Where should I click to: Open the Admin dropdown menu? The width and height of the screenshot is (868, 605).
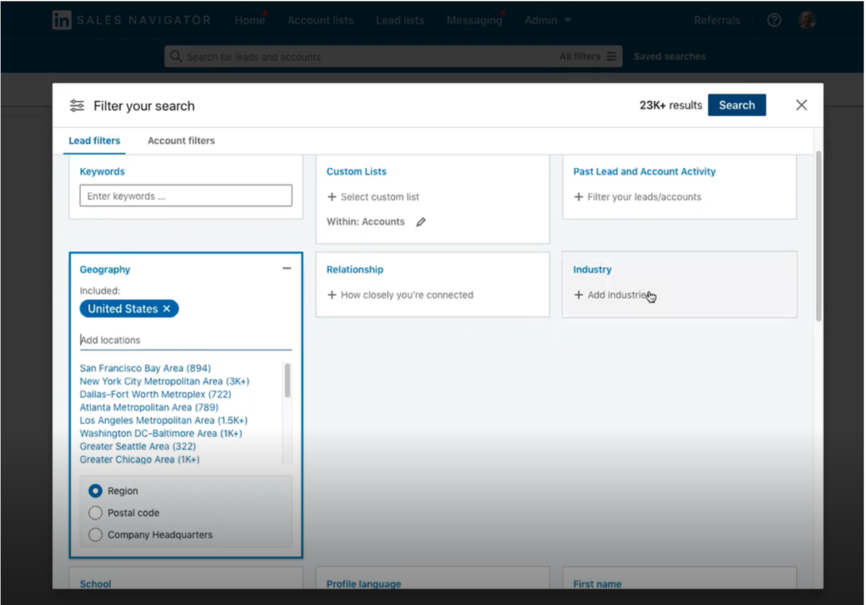tap(548, 20)
